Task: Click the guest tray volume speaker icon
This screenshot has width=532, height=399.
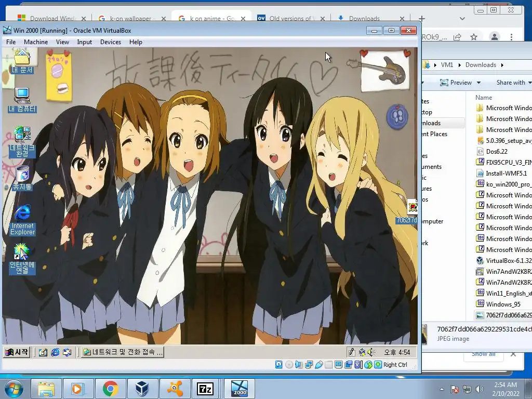Action: (x=371, y=353)
